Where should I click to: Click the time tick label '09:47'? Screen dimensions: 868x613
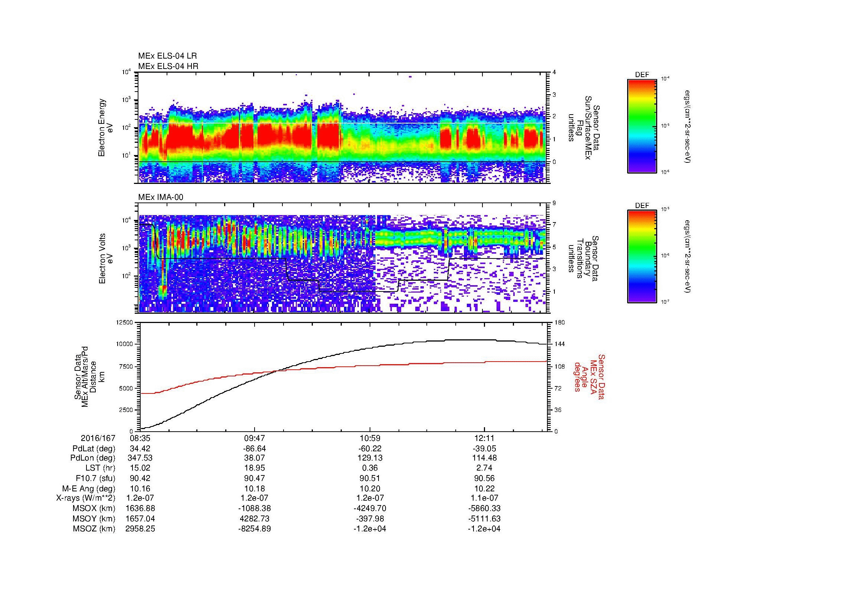click(x=255, y=438)
